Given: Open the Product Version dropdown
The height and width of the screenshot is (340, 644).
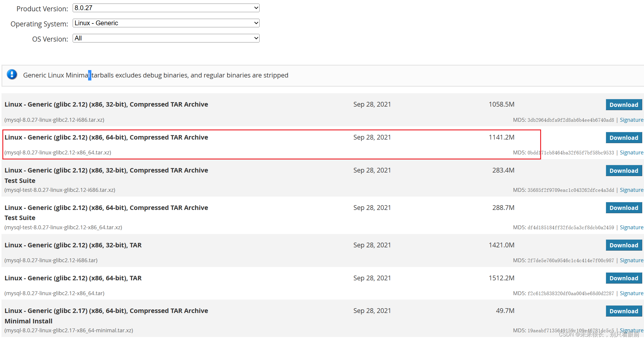Looking at the screenshot, I should 166,8.
